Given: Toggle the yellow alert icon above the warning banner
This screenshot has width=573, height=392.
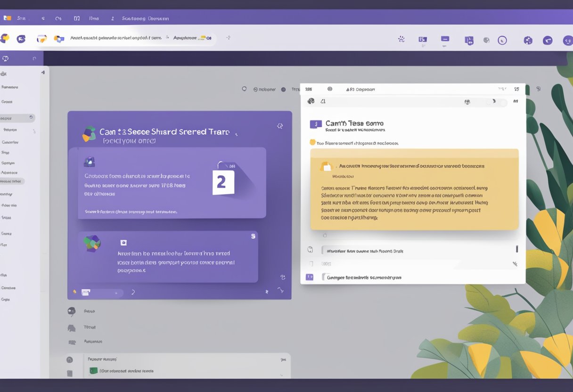Looking at the screenshot, I should 312,141.
